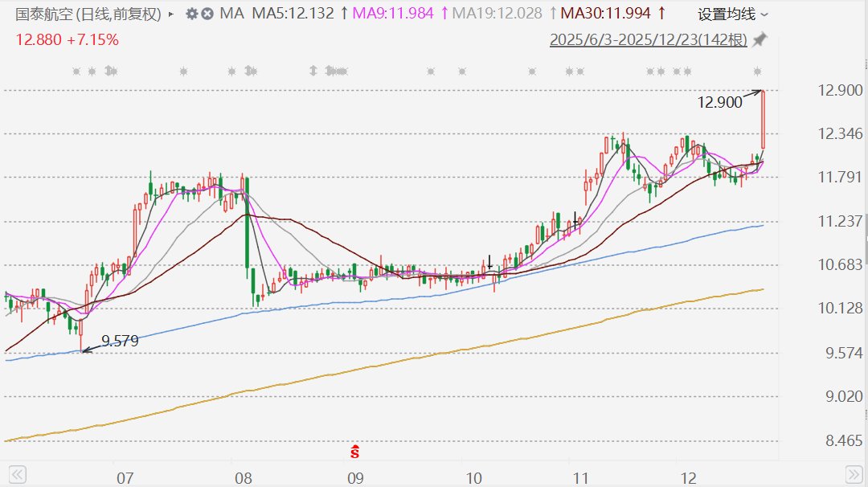Click the 12.900 high label beside the arrow
Viewport: 868px width, 487px height.
[x=719, y=102]
